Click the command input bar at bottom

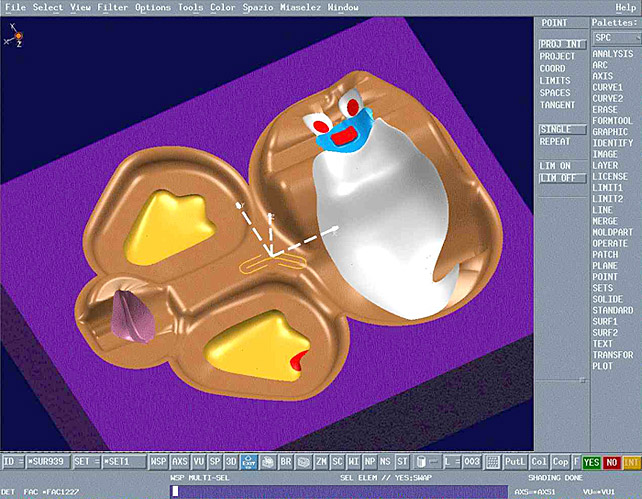tap(339, 491)
